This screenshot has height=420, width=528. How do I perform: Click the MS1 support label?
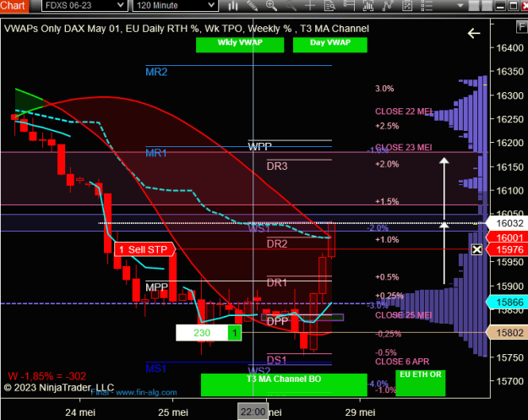click(156, 368)
